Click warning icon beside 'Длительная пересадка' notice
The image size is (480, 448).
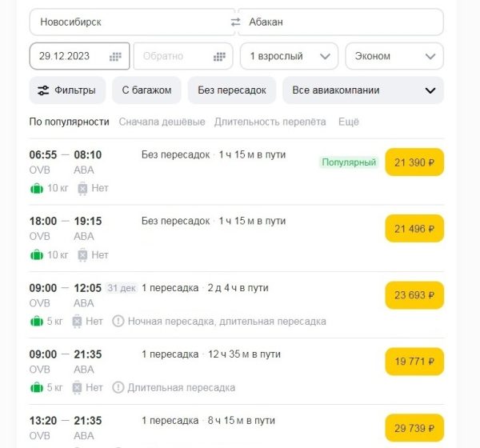118,388
